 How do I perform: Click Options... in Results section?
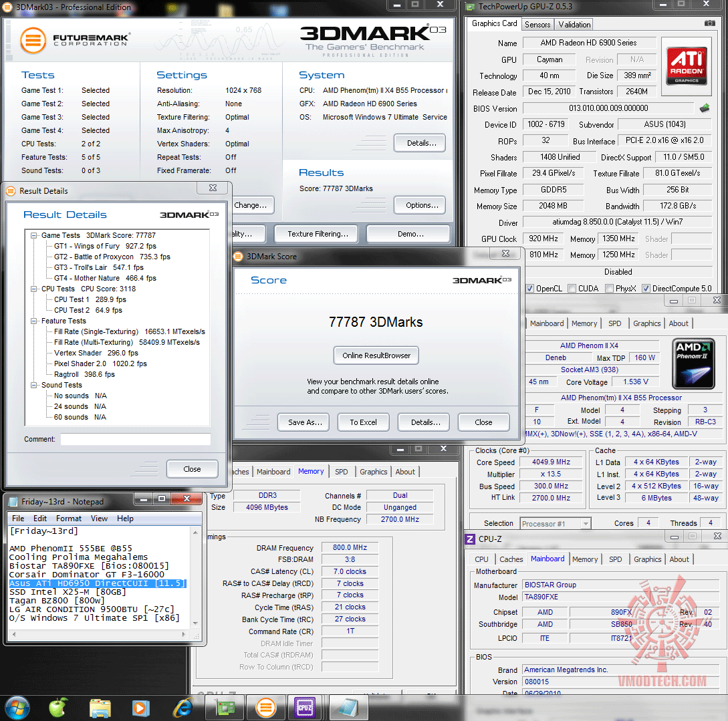[420, 206]
